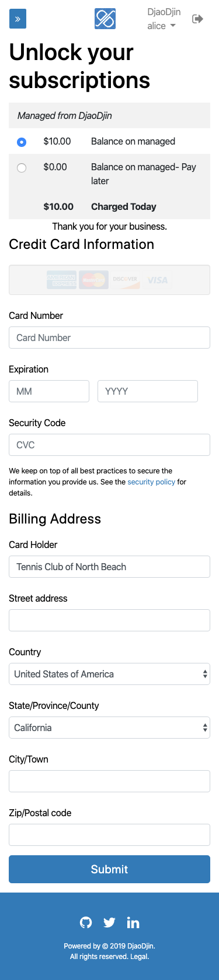Open the State/Province/County dropdown
The width and height of the screenshot is (219, 980).
[x=109, y=728]
